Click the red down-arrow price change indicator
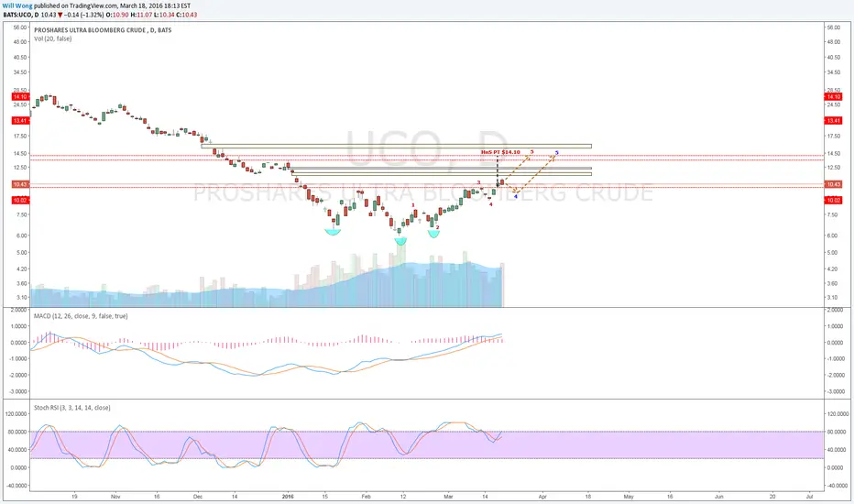Image resolution: width=854 pixels, height=504 pixels. point(60,15)
